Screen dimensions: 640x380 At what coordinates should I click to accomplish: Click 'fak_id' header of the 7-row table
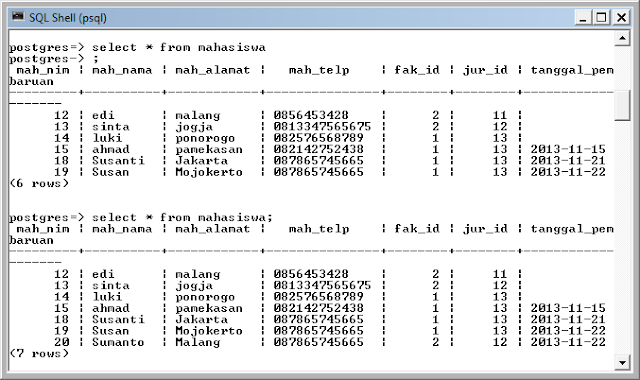coord(417,229)
